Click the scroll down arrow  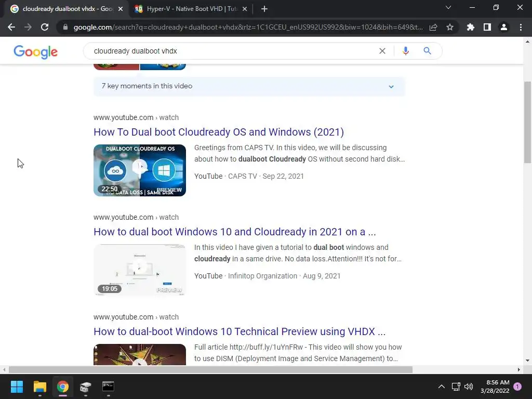tap(527, 361)
